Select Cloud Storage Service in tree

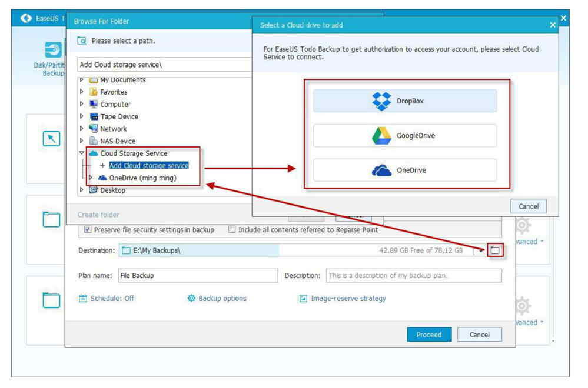[134, 153]
